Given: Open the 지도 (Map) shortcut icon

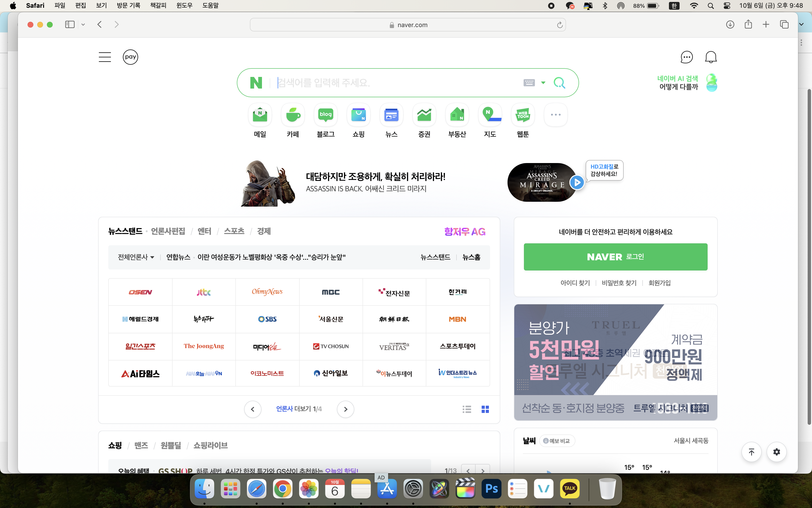Looking at the screenshot, I should pyautogui.click(x=490, y=115).
